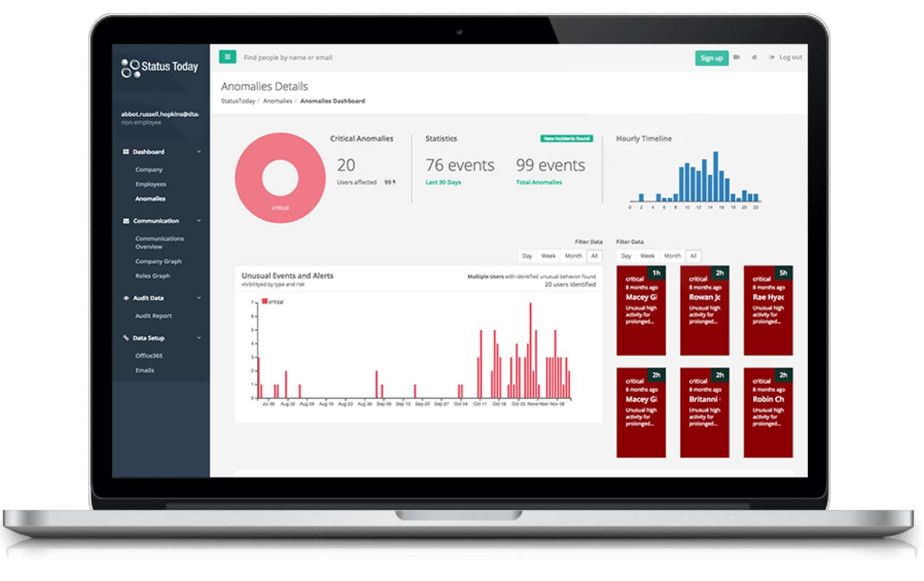
Task: Select Week filter above Unusual Events chart
Action: 548,256
